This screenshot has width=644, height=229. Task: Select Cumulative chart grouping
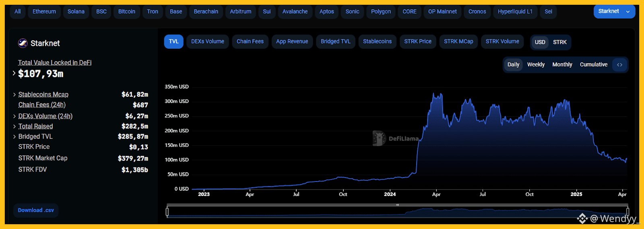[593, 65]
